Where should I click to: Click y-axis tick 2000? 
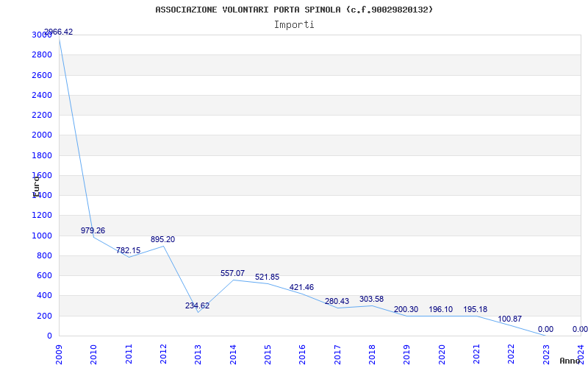[42, 135]
